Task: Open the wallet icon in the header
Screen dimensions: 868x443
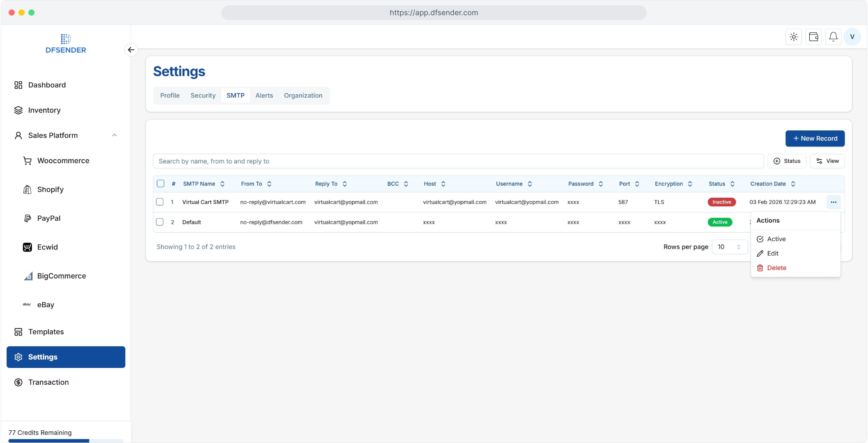Action: [x=813, y=37]
